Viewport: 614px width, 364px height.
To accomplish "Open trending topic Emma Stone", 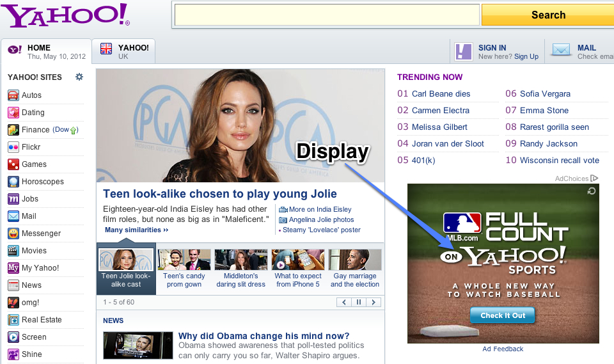I will click(544, 111).
